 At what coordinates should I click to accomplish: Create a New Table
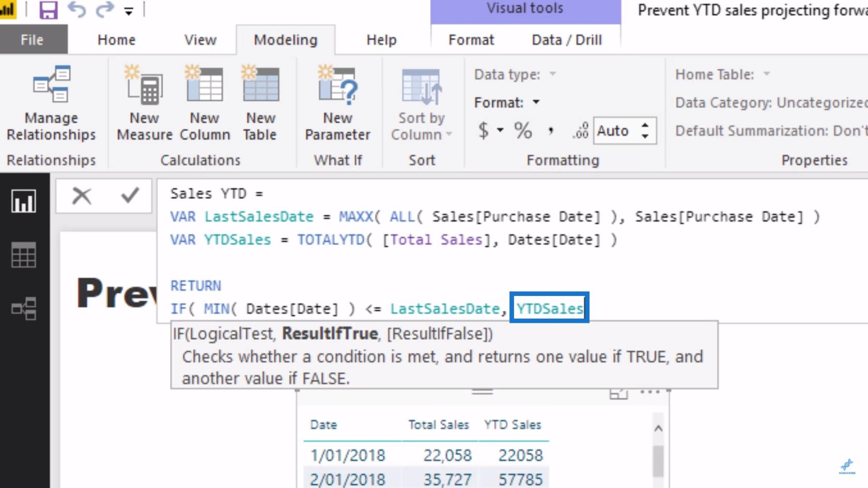[x=260, y=103]
